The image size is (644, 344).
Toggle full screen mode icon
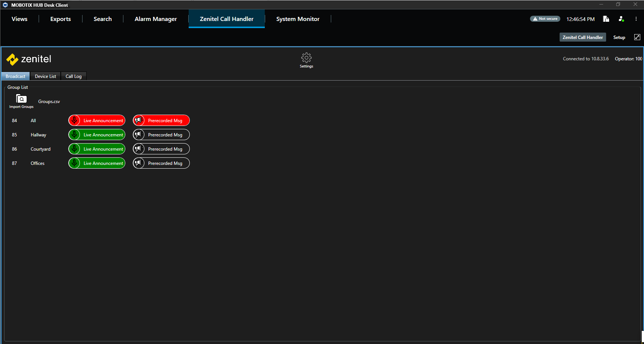pyautogui.click(x=637, y=37)
